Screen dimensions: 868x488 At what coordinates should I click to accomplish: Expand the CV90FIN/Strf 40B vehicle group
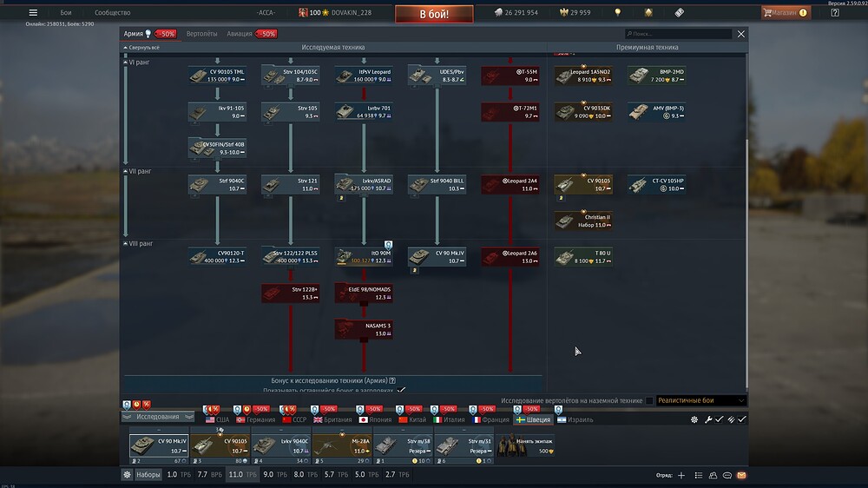(217, 148)
